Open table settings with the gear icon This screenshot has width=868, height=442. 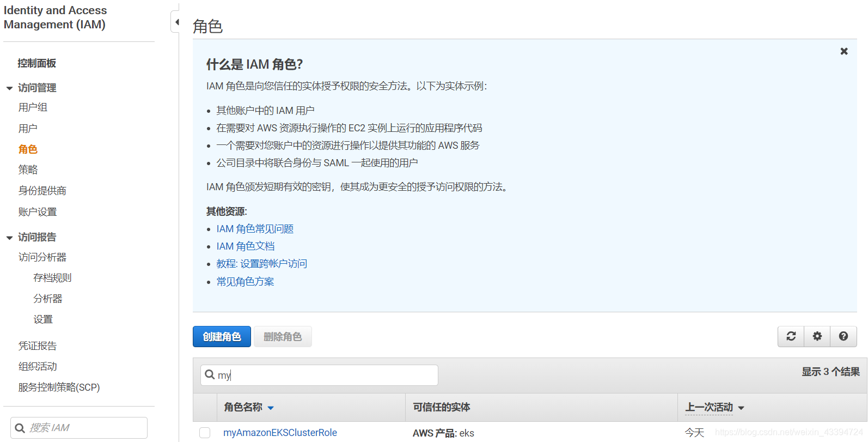(x=817, y=336)
